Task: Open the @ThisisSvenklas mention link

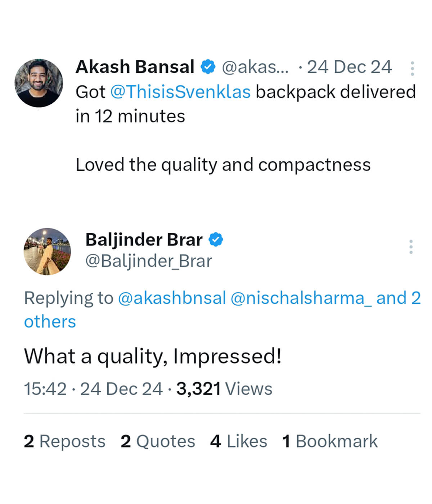Action: [180, 92]
